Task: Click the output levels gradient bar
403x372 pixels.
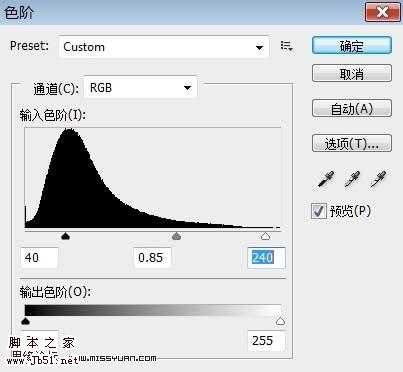Action: point(153,310)
